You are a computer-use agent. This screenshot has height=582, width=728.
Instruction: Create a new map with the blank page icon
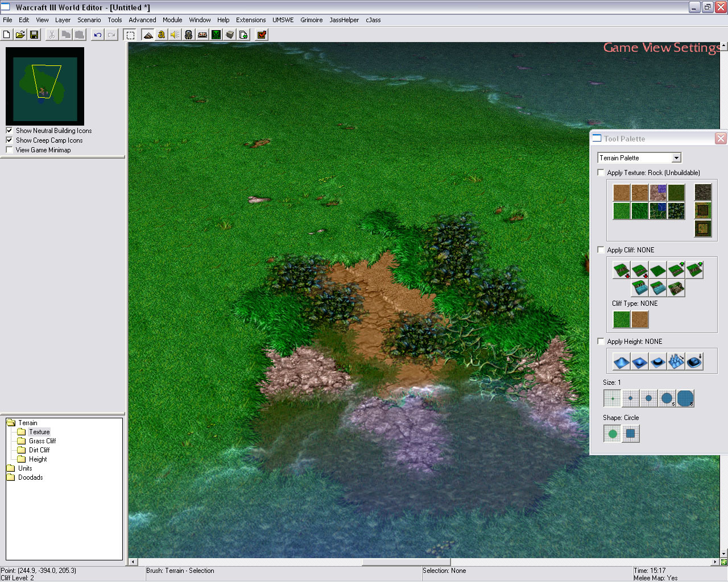(x=7, y=35)
